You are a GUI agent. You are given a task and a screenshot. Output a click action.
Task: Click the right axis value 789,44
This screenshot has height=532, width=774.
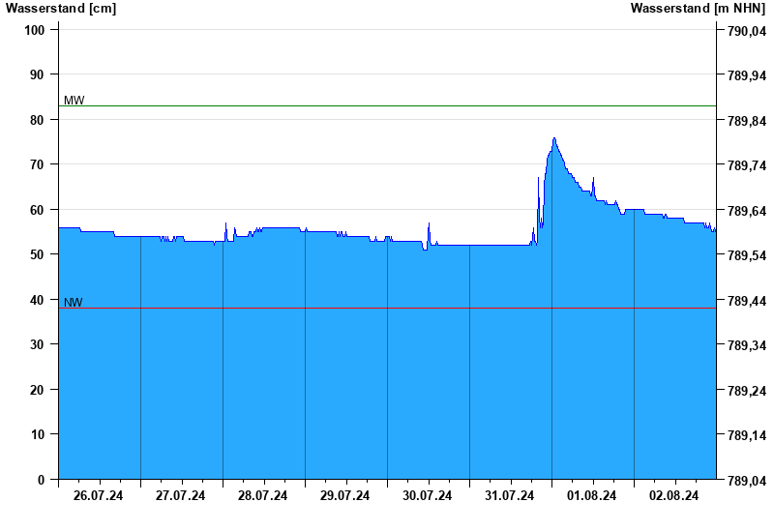pyautogui.click(x=747, y=301)
